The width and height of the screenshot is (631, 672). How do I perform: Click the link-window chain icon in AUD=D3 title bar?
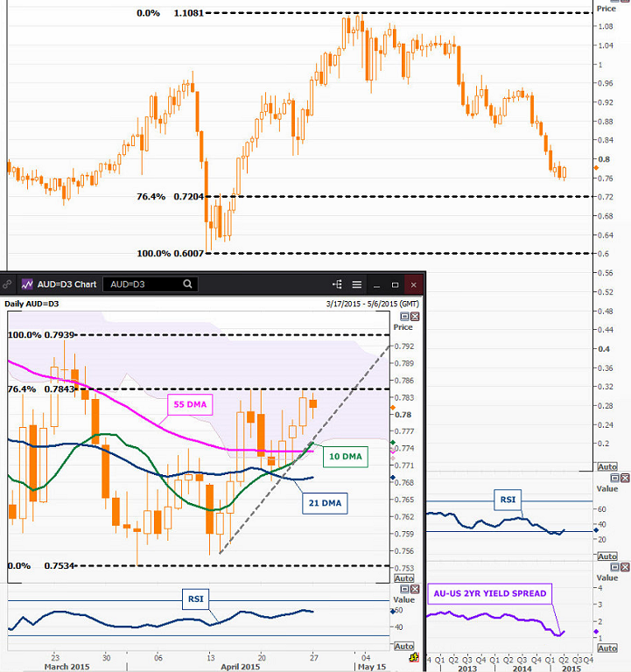(7, 284)
